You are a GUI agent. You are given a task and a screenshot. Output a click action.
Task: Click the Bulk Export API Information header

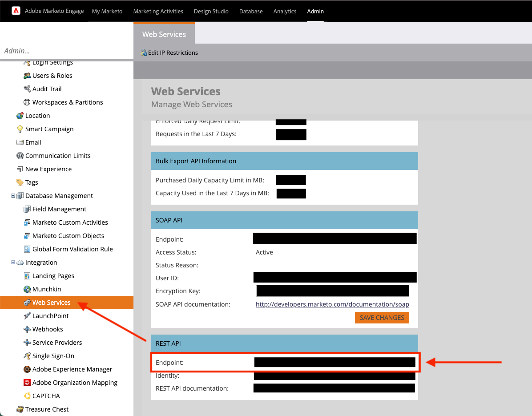(284, 161)
